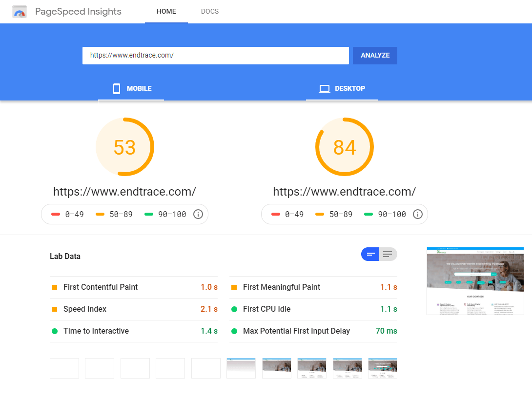Click the orange square beside Speed Index

click(54, 309)
